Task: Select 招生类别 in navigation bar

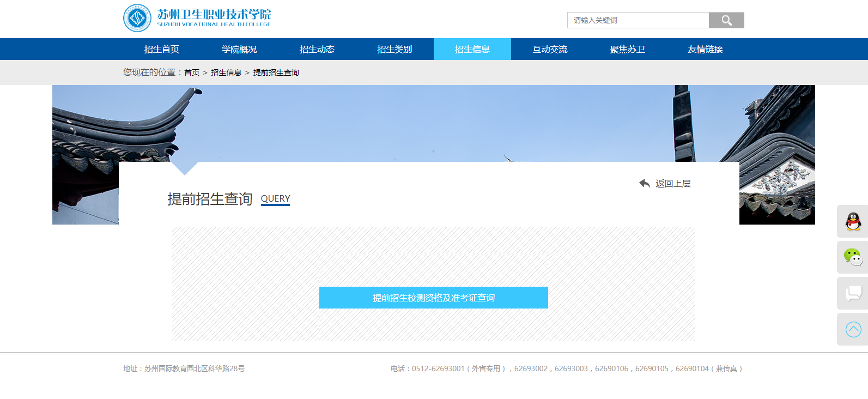Action: coord(394,49)
